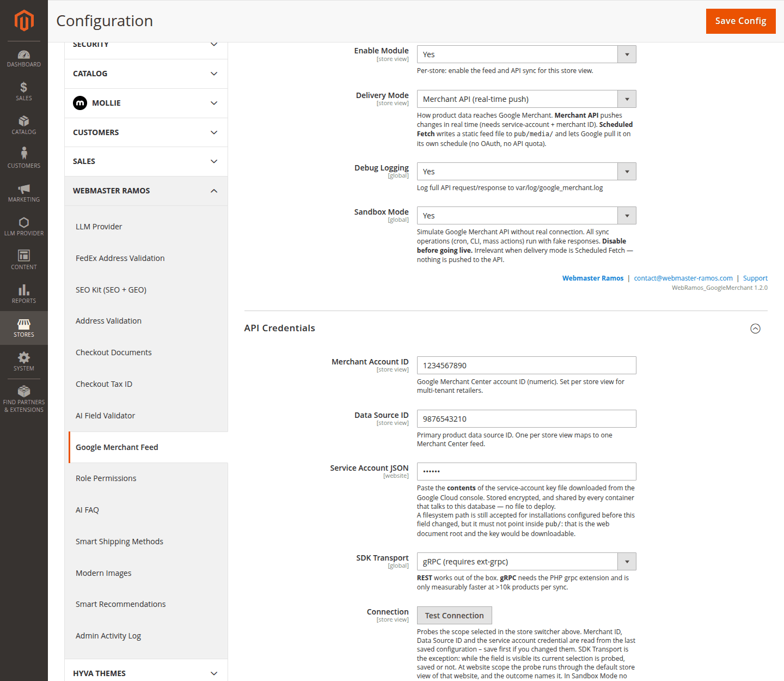Open the Debug Logging dropdown
The height and width of the screenshot is (681, 784).
[x=526, y=172]
